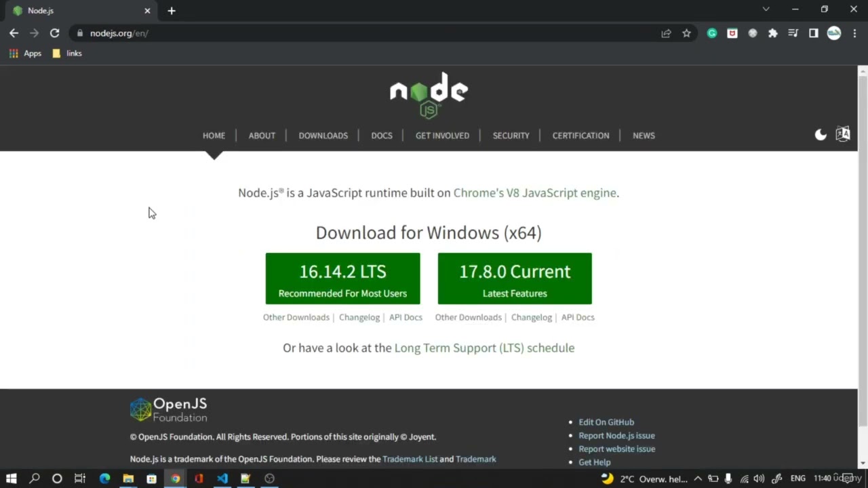Click the gray round extension icon
The width and height of the screenshot is (868, 488).
point(753,33)
